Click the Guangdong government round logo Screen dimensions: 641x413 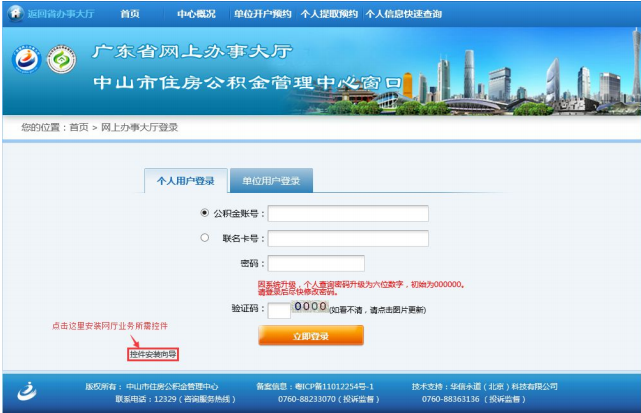26,60
